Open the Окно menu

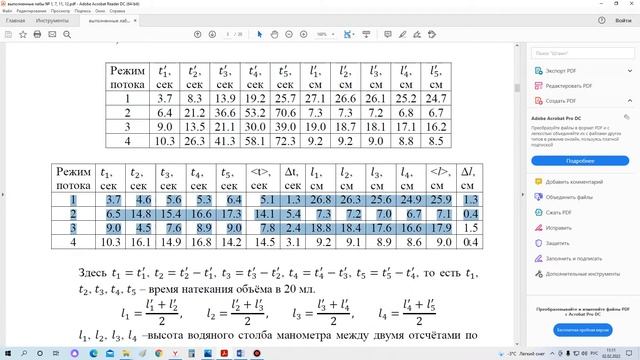coord(100,11)
